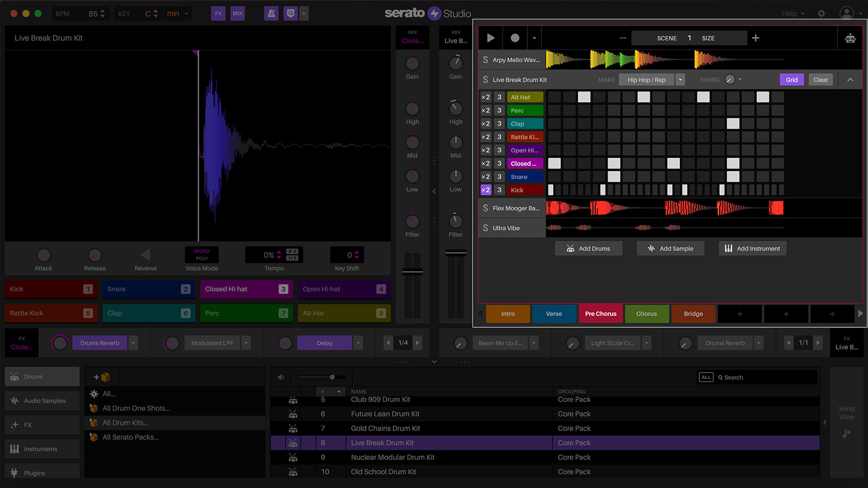Select the All Drum One Shots crate
The height and width of the screenshot is (488, 868).
point(136,408)
